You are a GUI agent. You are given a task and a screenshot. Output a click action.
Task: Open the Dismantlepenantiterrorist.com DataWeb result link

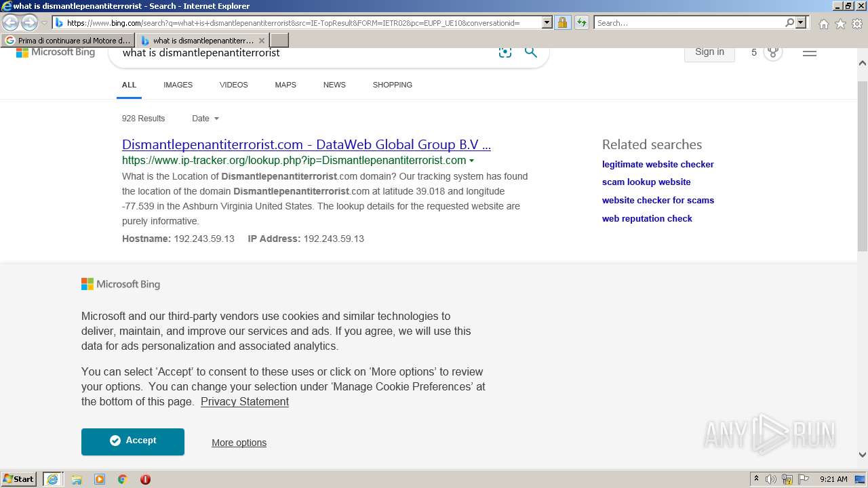point(307,144)
